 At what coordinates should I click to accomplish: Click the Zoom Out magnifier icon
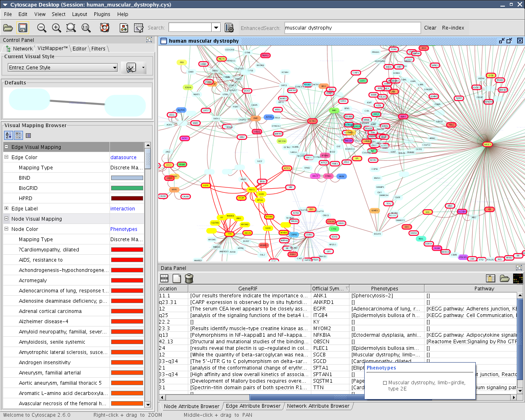click(x=41, y=28)
